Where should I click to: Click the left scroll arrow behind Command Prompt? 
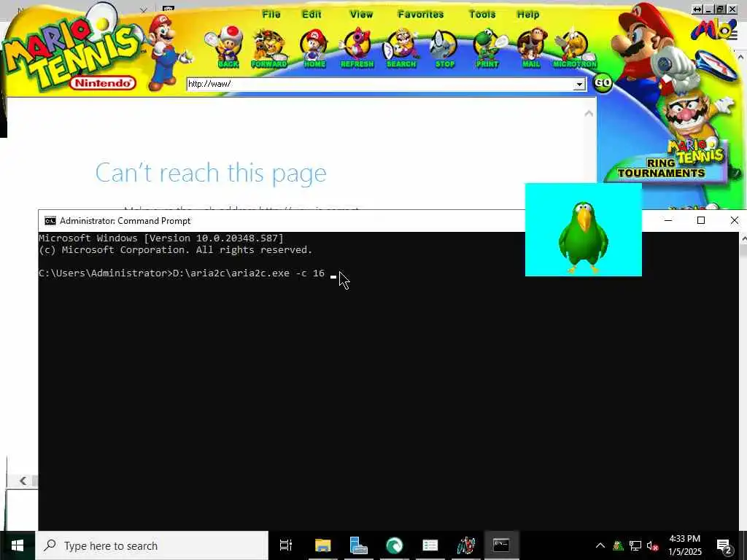[x=23, y=481]
